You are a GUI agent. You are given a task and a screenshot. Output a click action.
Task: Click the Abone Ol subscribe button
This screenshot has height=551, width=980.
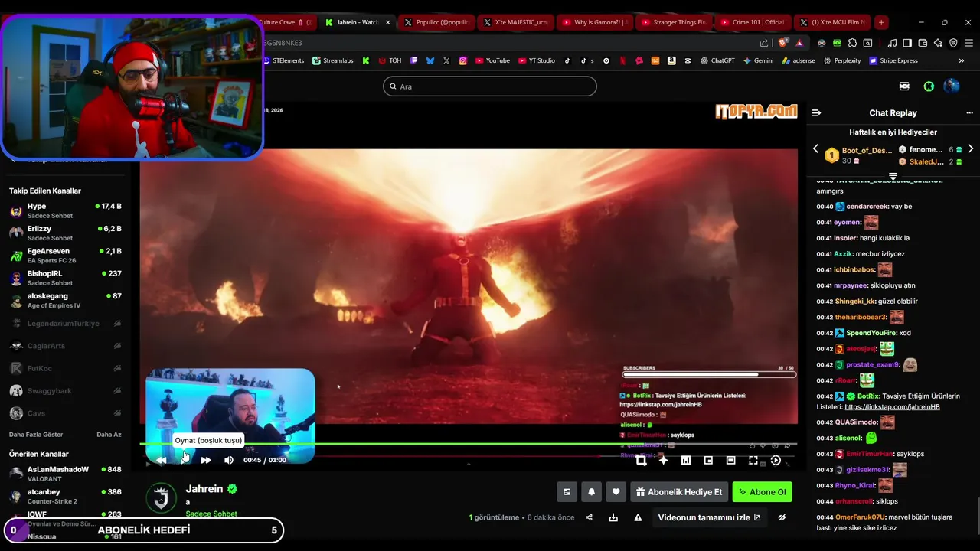(762, 492)
